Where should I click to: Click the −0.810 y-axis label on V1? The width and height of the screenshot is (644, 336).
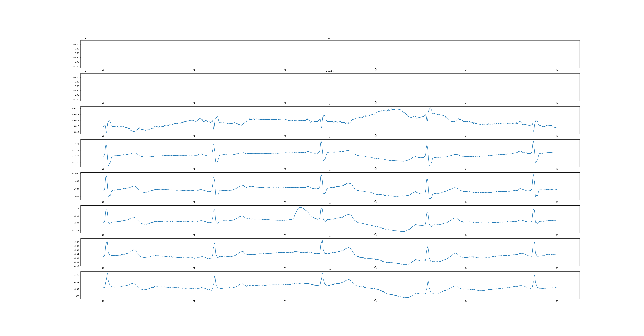pos(76,108)
